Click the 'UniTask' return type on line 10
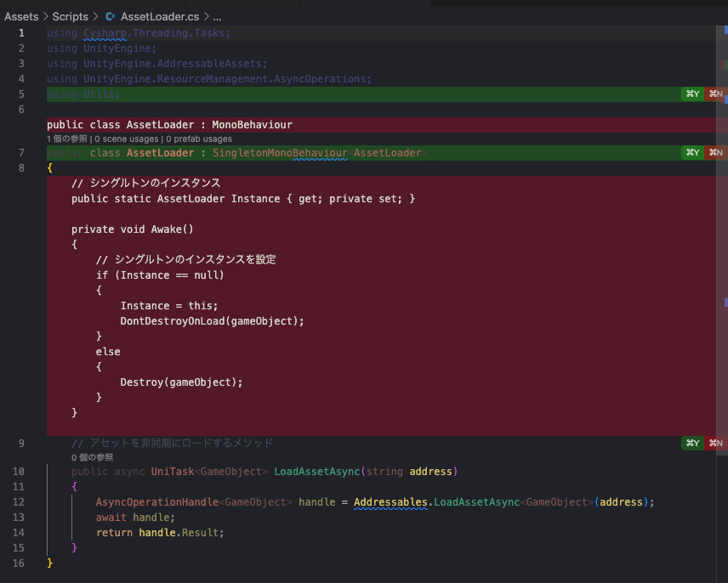728x583 pixels. 173,471
